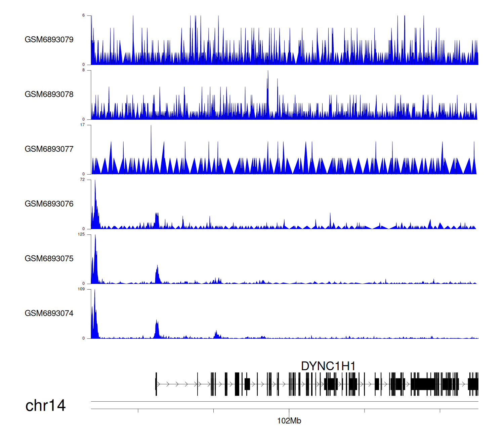
Task: Click the GSM6893077 track name
Action: click(49, 149)
